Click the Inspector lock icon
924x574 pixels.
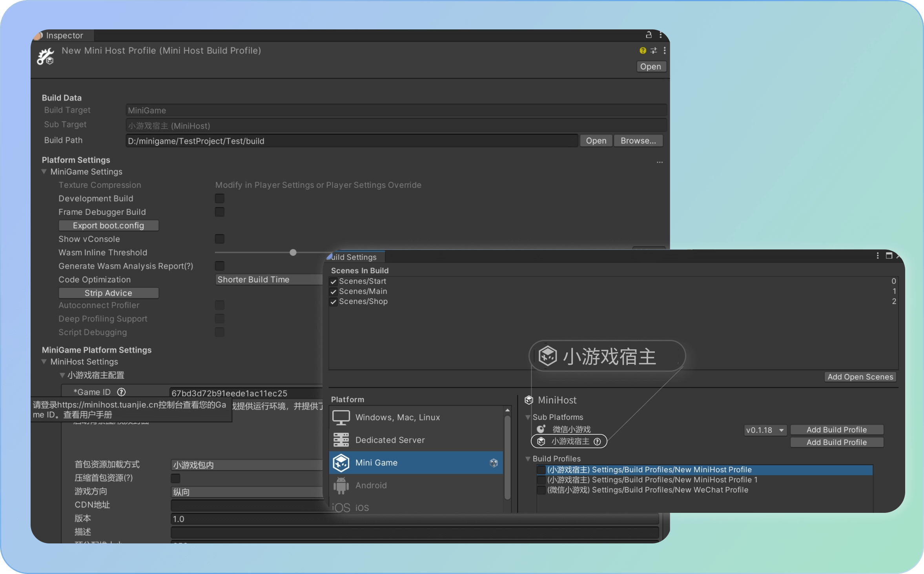(649, 35)
